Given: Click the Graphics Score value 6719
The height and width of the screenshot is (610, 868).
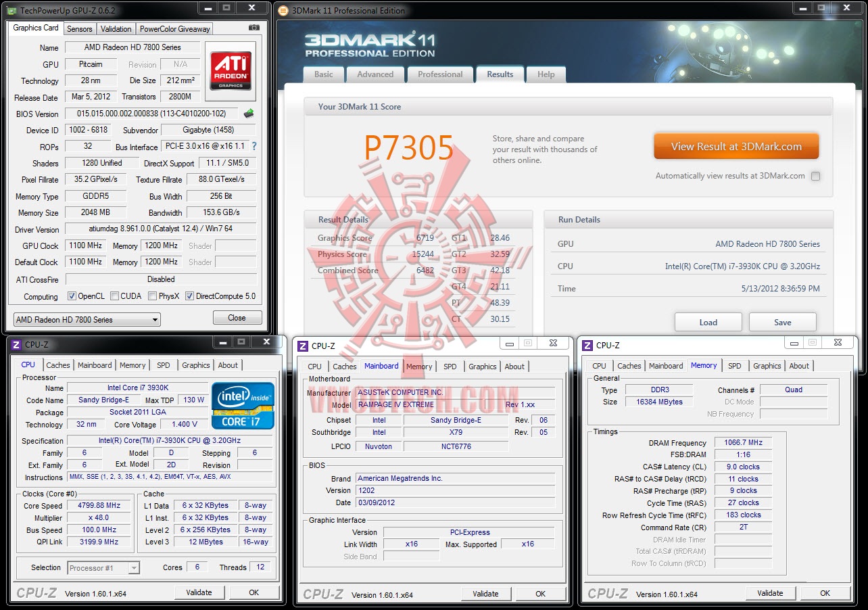Looking at the screenshot, I should pos(425,238).
